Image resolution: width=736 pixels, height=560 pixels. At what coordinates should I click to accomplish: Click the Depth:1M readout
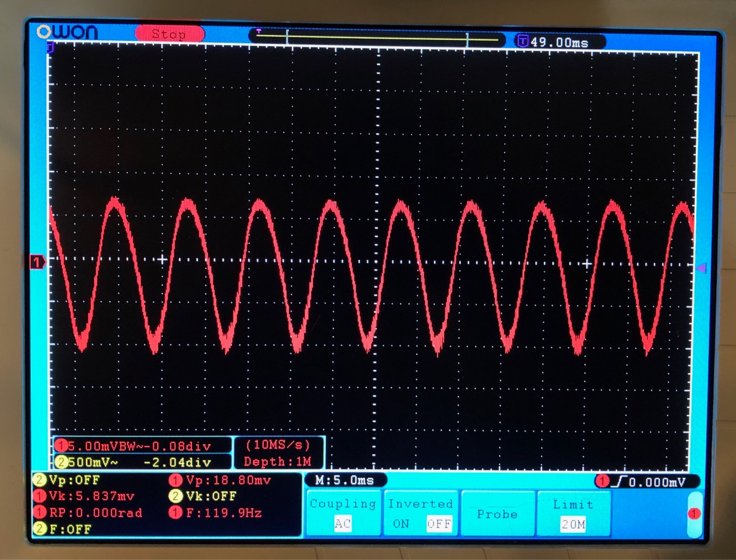[x=278, y=462]
